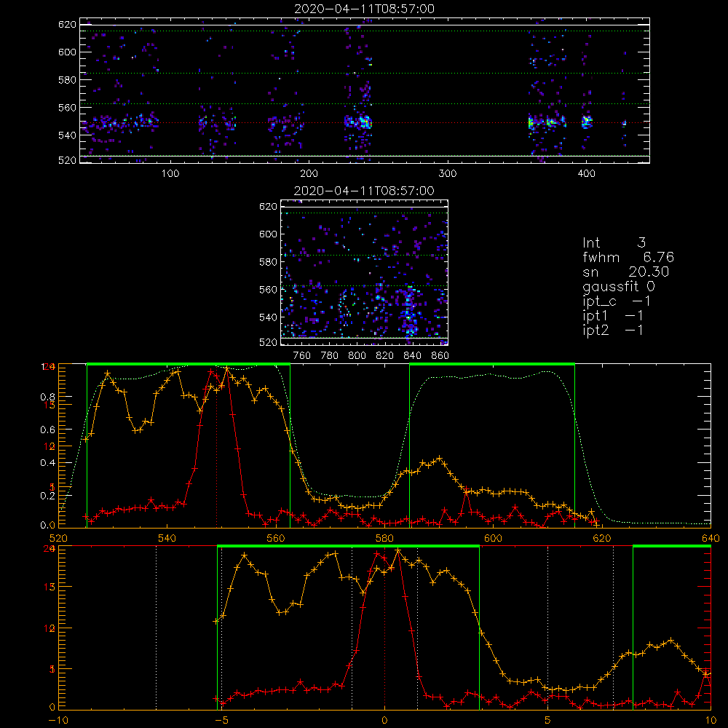Click x-axis label 400 of the top image
Image resolution: width=728 pixels, height=728 pixels.
[x=586, y=174]
